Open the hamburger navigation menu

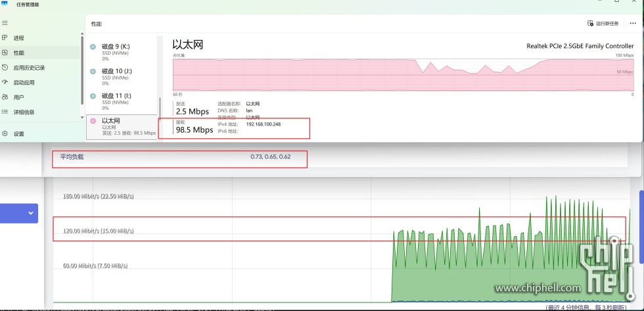tap(5, 23)
